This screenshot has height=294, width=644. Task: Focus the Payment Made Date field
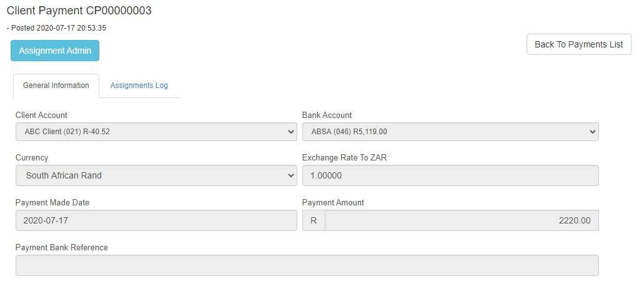[x=156, y=220]
